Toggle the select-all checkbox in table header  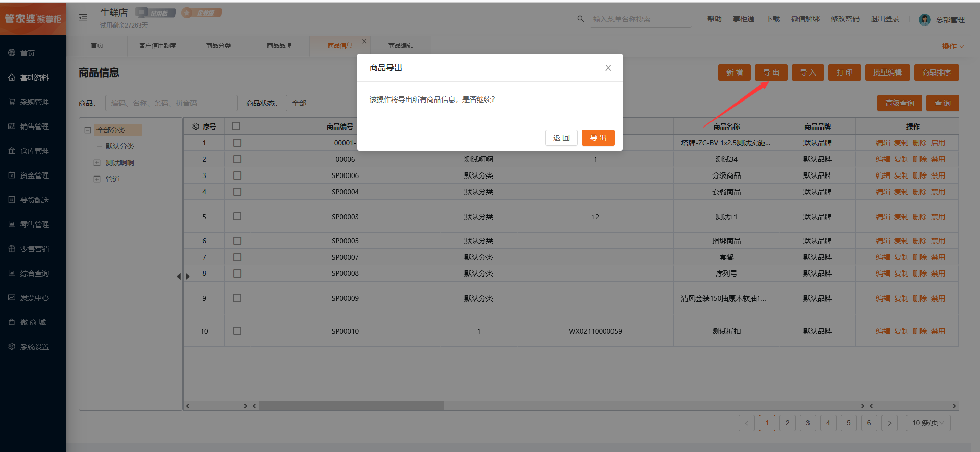pyautogui.click(x=236, y=125)
